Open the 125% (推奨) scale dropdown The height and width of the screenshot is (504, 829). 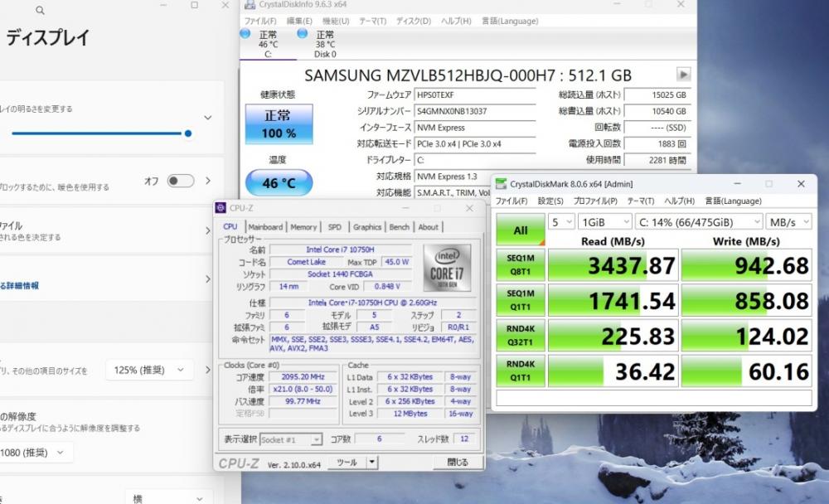pyautogui.click(x=149, y=370)
